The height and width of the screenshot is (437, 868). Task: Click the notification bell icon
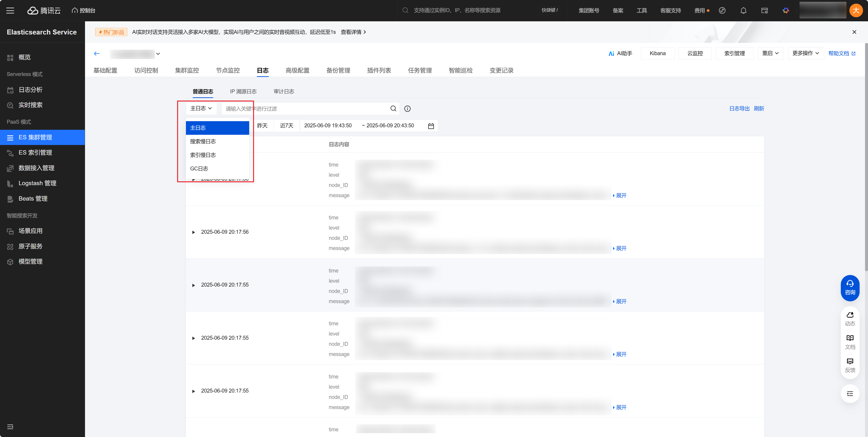click(x=743, y=10)
